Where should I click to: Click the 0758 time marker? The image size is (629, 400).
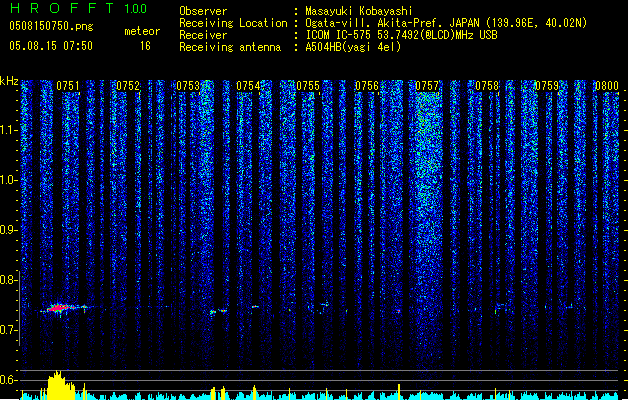pyautogui.click(x=487, y=86)
